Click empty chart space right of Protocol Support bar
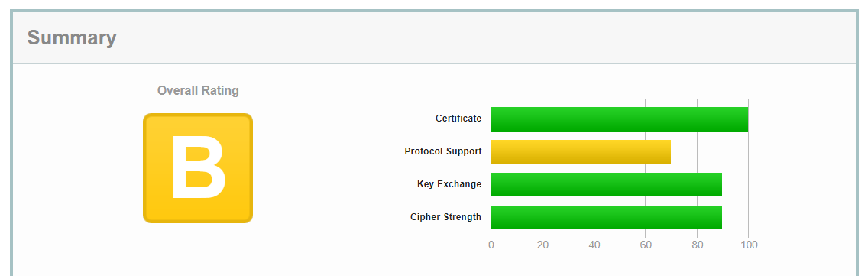Screen dimensions: 868x276 710,152
